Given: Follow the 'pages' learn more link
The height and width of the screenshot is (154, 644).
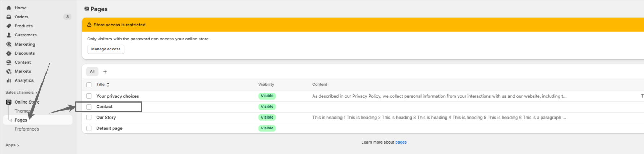Looking at the screenshot, I should pyautogui.click(x=401, y=142).
